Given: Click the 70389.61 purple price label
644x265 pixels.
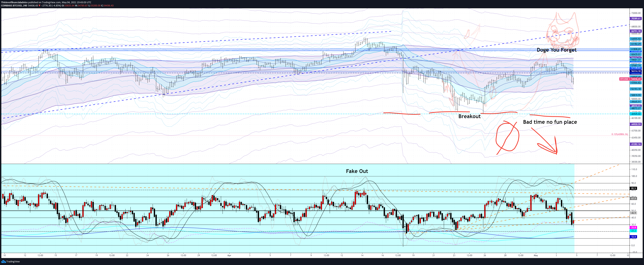Looking at the screenshot, I should click(x=636, y=18).
